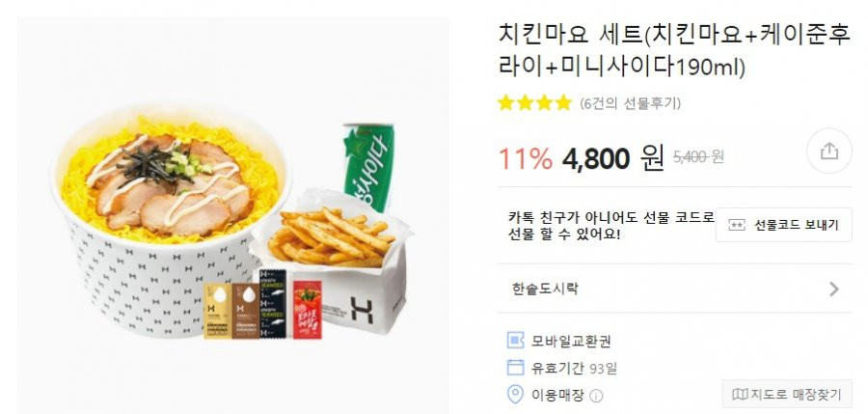
Task: Click the gift code icon in 선물코드 보내기
Action: point(736,225)
